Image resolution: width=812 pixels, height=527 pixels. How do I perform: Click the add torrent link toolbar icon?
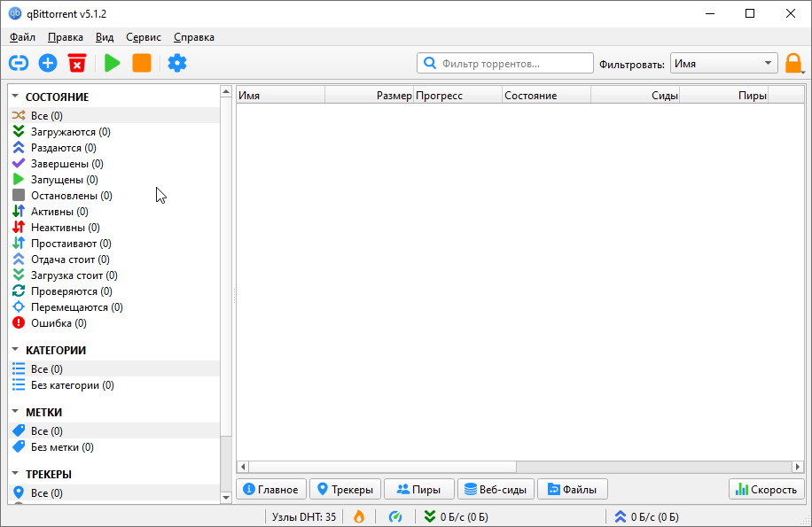pyautogui.click(x=18, y=63)
